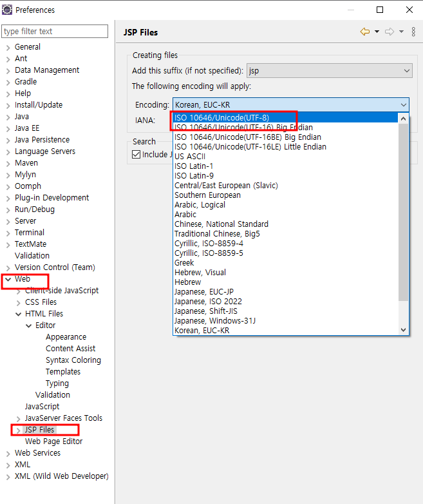Screen dimensions: 423x504
Task: Expand the XML (Wild Web Developer) node
Action: pyautogui.click(x=8, y=477)
